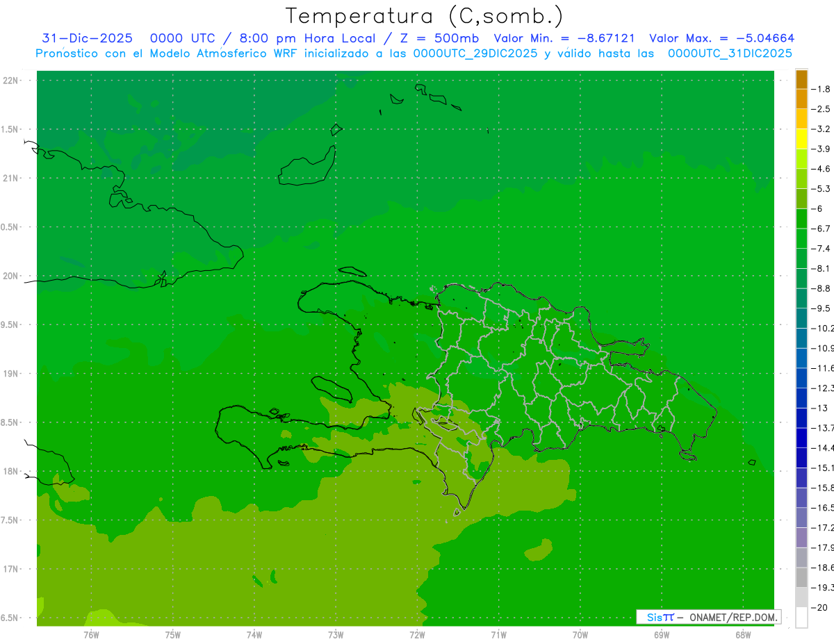This screenshot has width=834, height=644.
Task: Click the '-18.6' colorbar value
Action: pyautogui.click(x=822, y=568)
